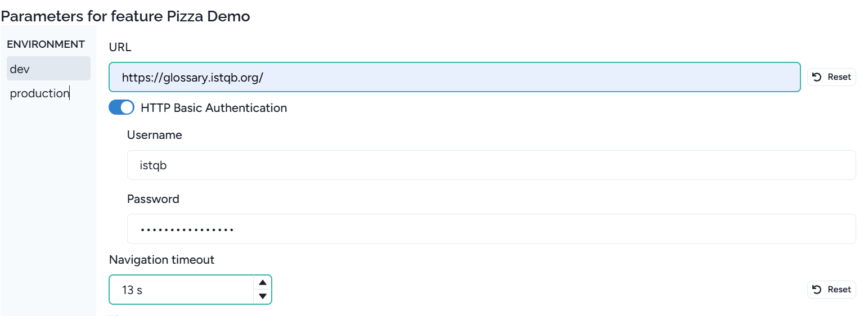
Task: Focus the Navigation timeout field showing 13 s
Action: [x=181, y=290]
